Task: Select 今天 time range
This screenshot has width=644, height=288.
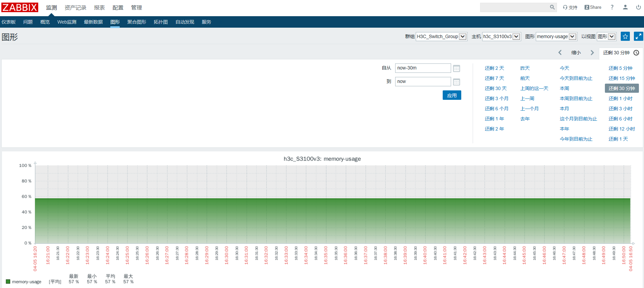Action: pos(564,68)
